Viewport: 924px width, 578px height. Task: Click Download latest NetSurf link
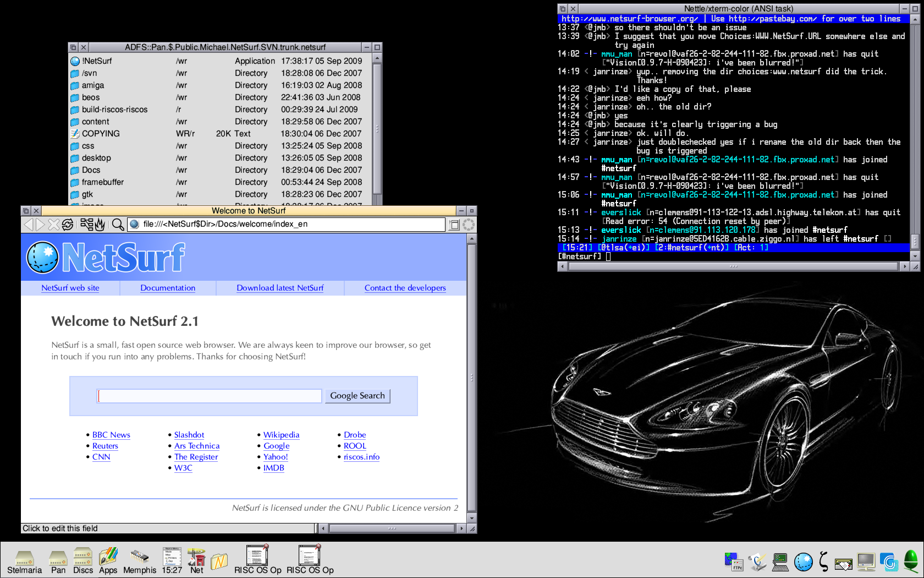click(280, 288)
